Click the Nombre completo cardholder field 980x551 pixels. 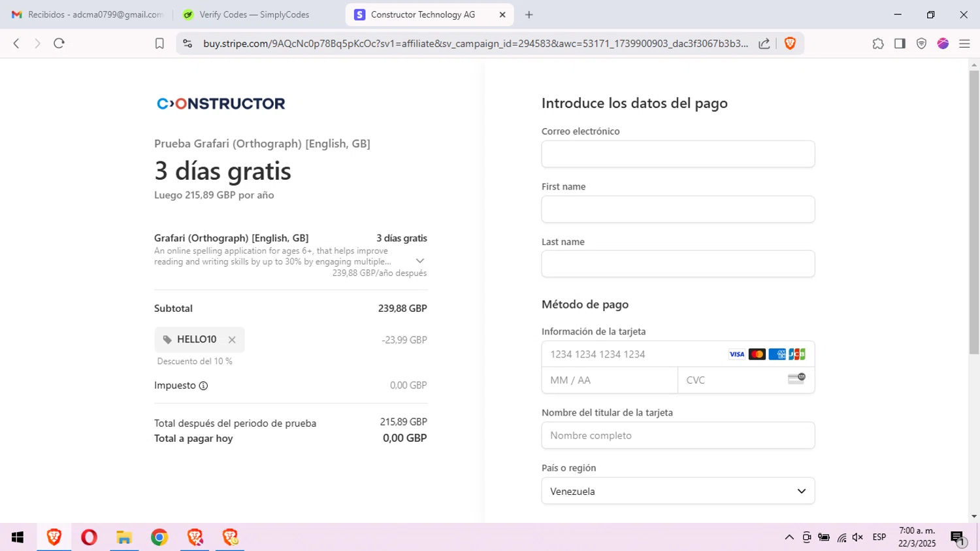(x=678, y=435)
